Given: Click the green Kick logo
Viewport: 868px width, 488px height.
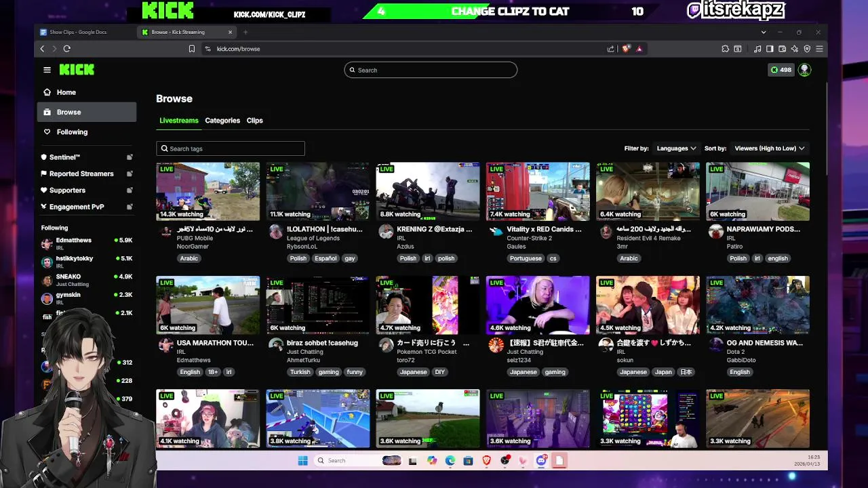Looking at the screenshot, I should pos(77,70).
